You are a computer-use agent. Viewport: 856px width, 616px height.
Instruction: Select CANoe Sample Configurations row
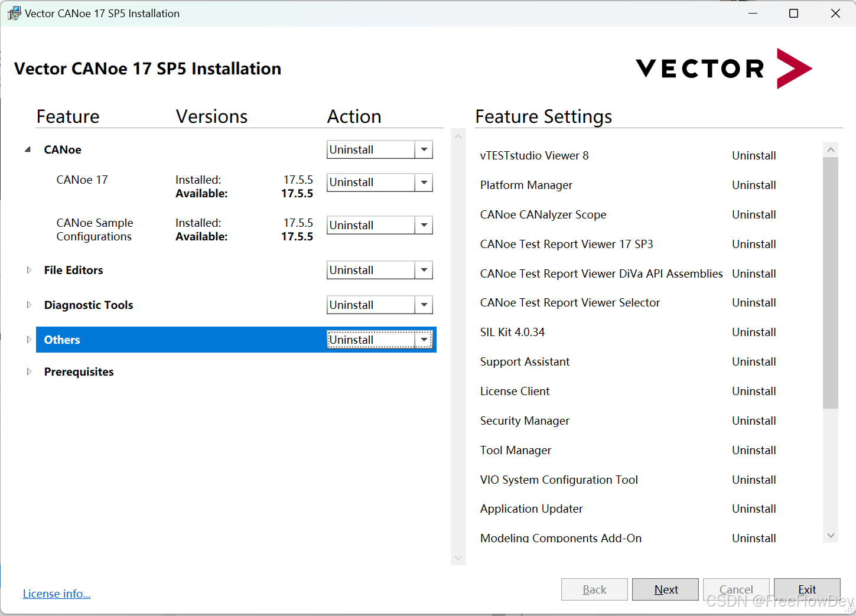point(95,230)
